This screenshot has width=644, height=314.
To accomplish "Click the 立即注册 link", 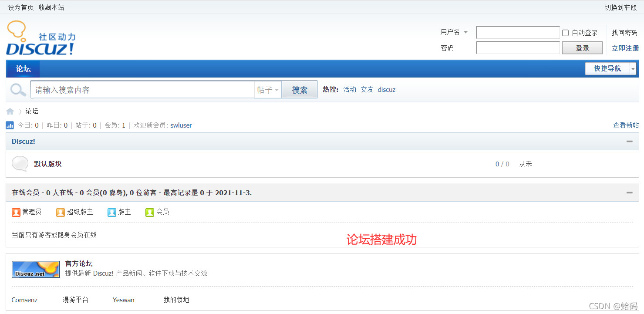I will point(625,48).
